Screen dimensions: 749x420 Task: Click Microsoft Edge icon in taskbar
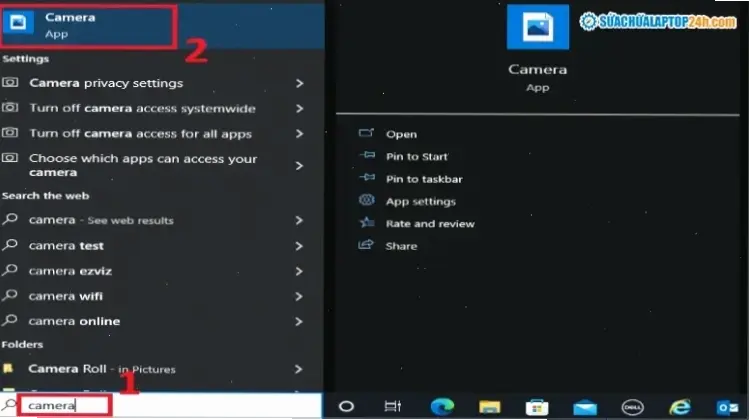coord(441,406)
